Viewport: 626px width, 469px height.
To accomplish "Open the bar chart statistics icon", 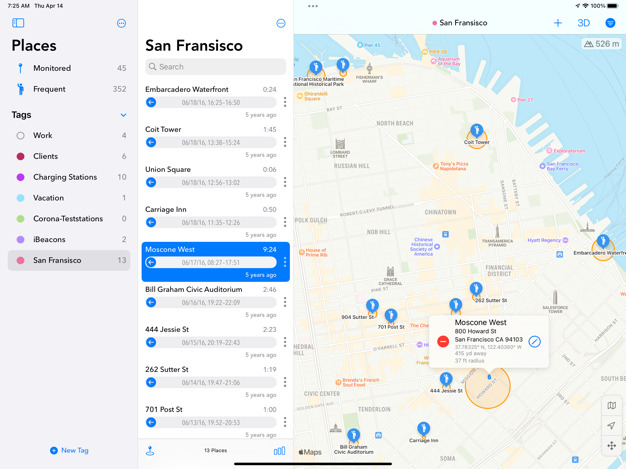I will tap(279, 451).
